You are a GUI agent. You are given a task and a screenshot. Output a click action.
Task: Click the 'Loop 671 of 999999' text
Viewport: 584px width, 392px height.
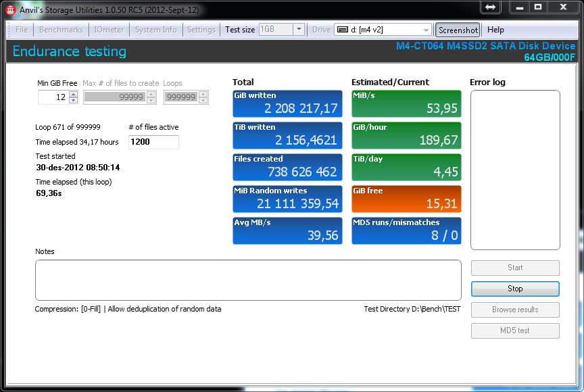pyautogui.click(x=68, y=127)
